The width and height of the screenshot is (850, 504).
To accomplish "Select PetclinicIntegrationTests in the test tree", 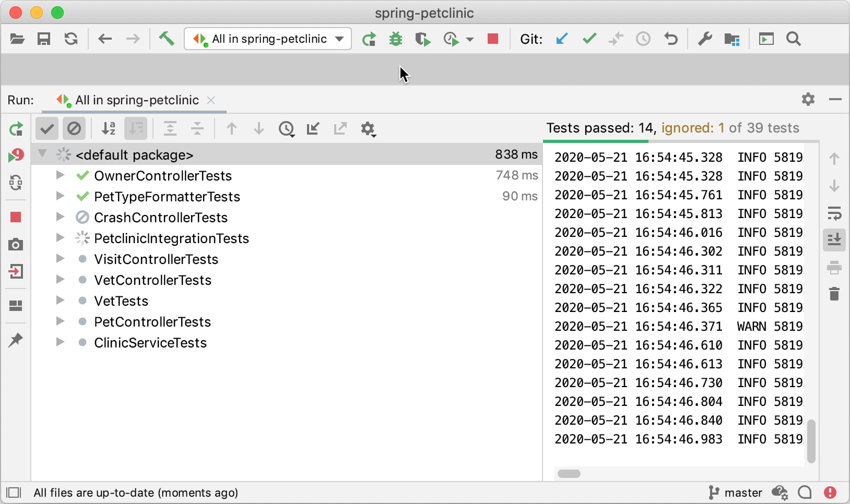I will [x=171, y=238].
